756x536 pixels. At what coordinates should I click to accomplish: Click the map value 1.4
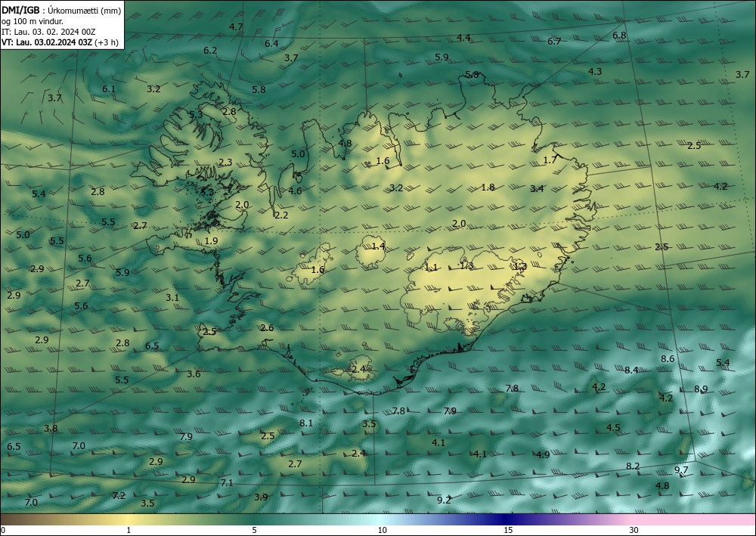[x=379, y=246]
